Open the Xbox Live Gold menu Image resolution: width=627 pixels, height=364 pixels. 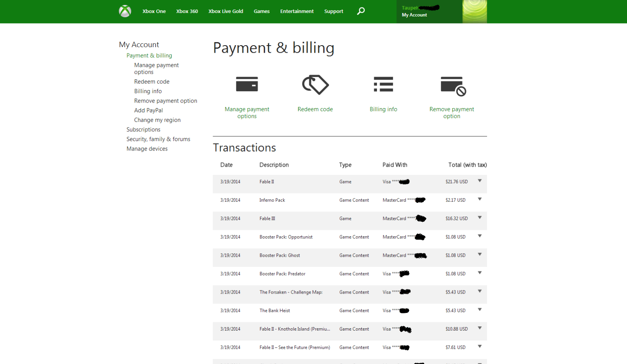coord(226,11)
